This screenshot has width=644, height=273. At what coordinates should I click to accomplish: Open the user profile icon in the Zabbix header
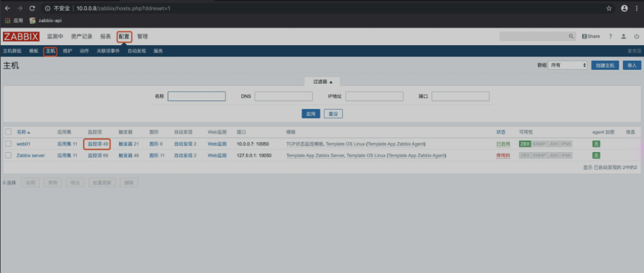click(x=624, y=37)
